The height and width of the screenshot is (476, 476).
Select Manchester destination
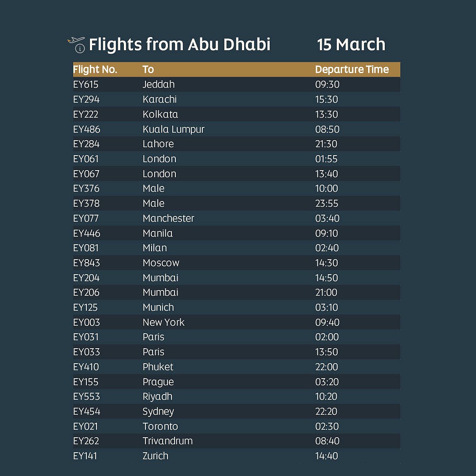point(168,218)
